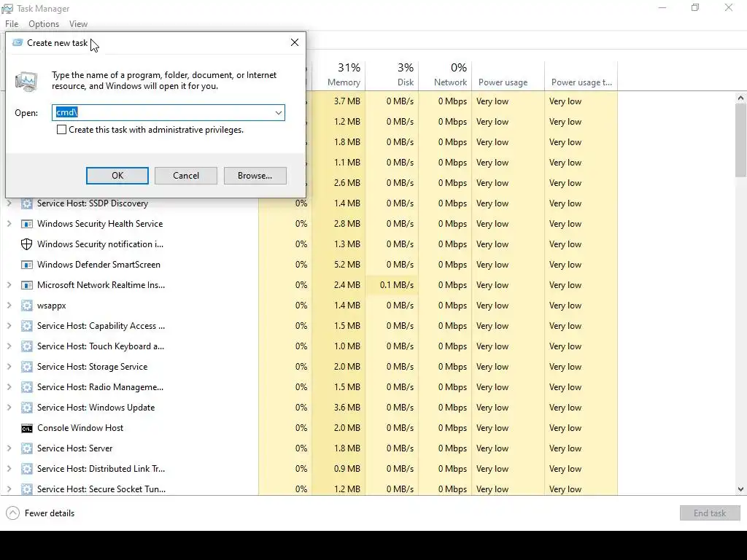Select Service Host: Touch Keyboard row name
Screen dimensions: 747x560
point(101,346)
